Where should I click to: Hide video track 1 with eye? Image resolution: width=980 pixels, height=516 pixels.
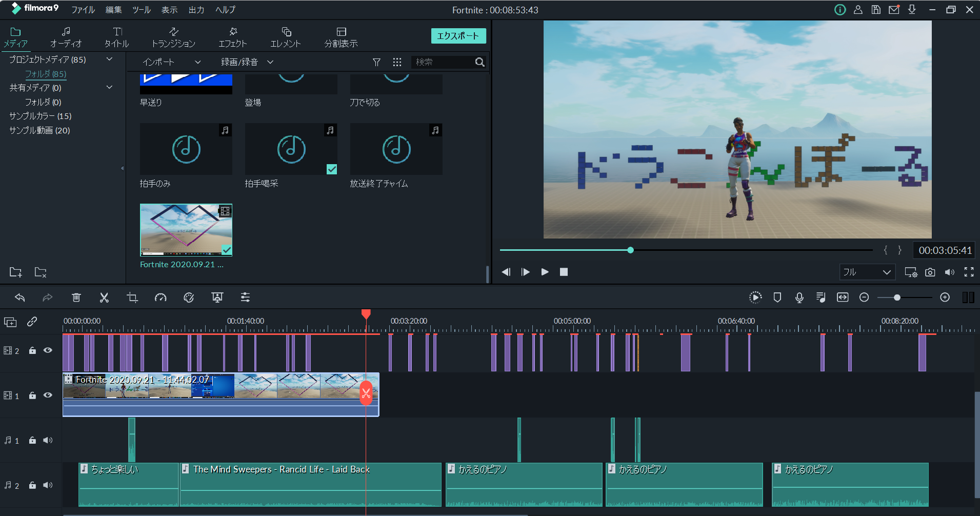[48, 395]
